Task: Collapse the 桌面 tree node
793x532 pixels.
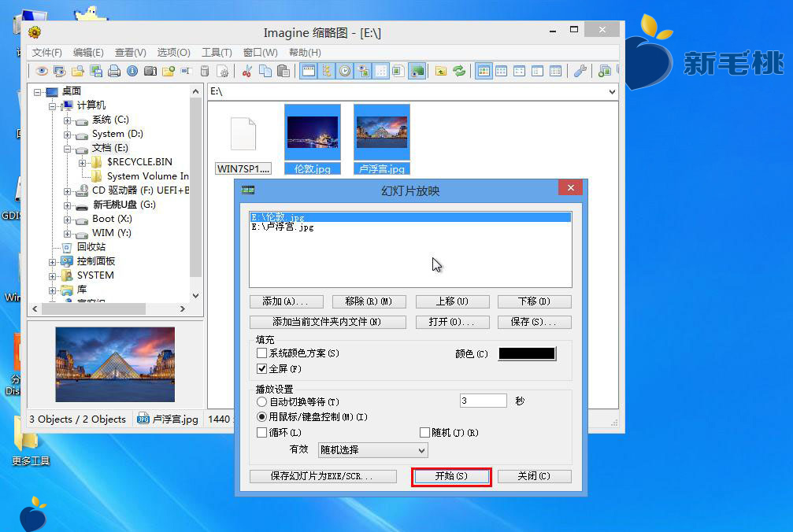Action: (x=38, y=92)
